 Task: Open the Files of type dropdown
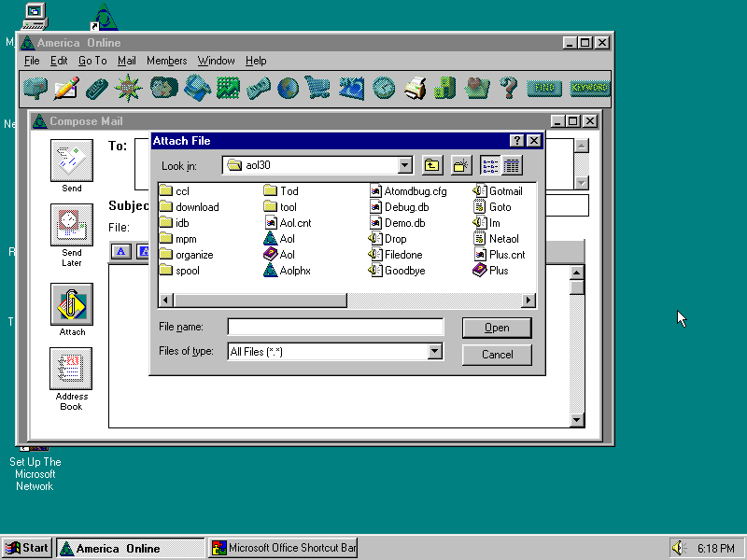coord(434,352)
